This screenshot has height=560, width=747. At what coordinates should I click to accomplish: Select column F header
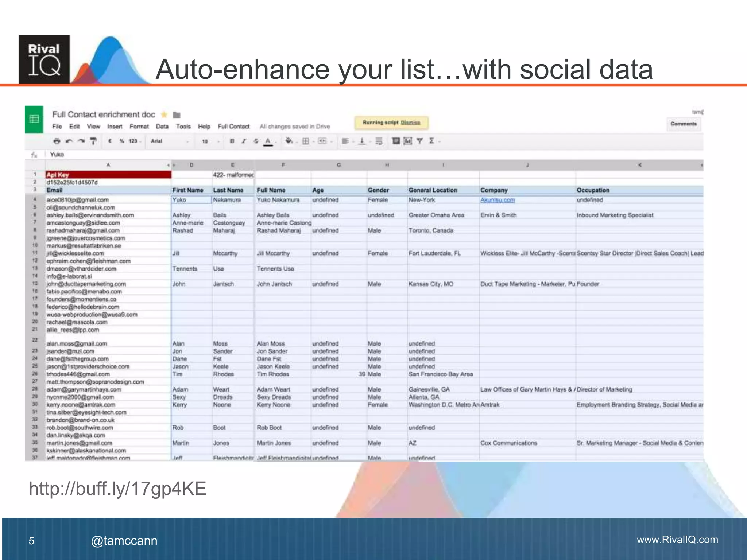coord(283,165)
